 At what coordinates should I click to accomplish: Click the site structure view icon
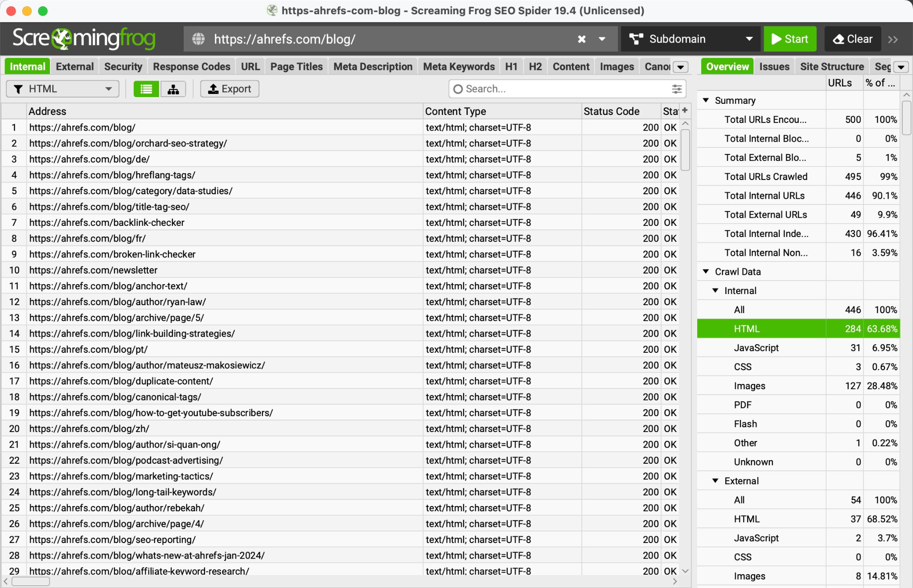click(x=172, y=89)
